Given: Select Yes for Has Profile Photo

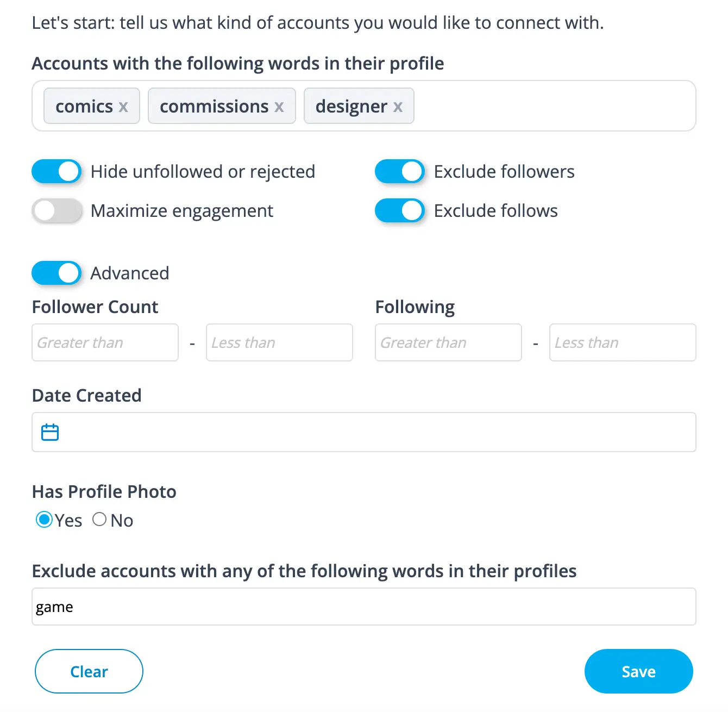Looking at the screenshot, I should coord(44,520).
